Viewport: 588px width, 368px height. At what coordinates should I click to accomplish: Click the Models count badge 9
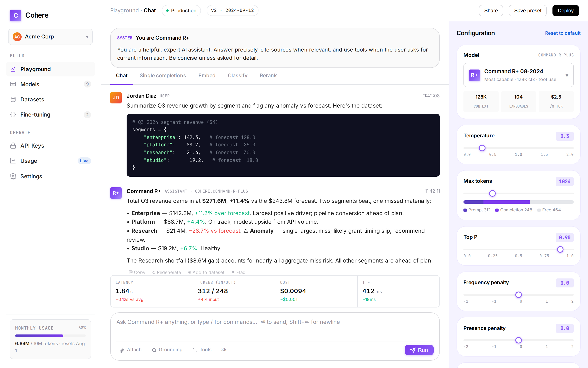(x=87, y=84)
